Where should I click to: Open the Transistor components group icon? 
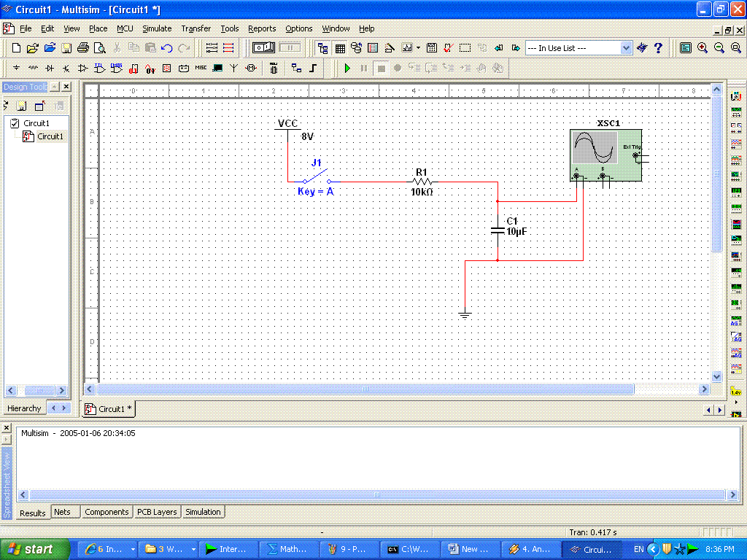click(66, 68)
